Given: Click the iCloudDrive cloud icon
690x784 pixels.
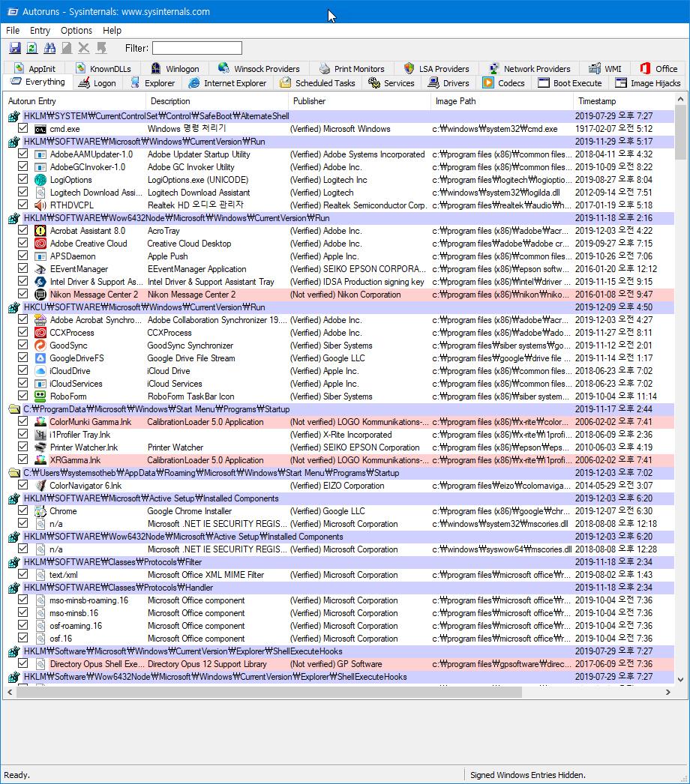Looking at the screenshot, I should click(x=40, y=371).
